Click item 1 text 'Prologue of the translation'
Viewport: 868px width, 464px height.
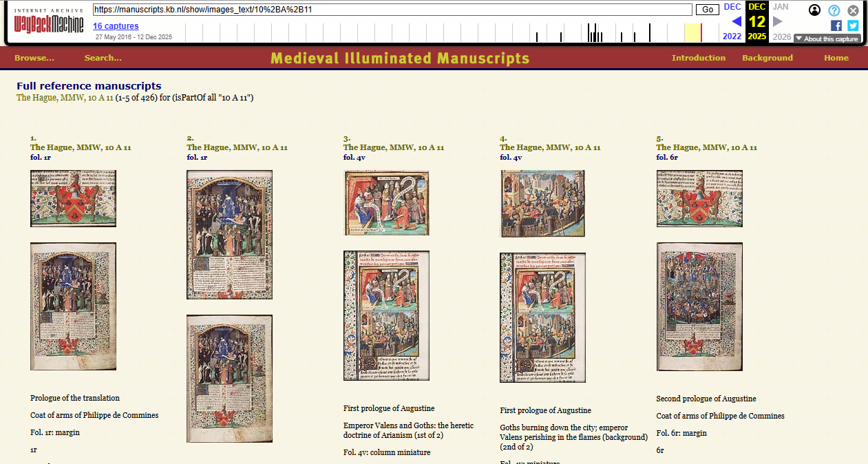coord(75,398)
